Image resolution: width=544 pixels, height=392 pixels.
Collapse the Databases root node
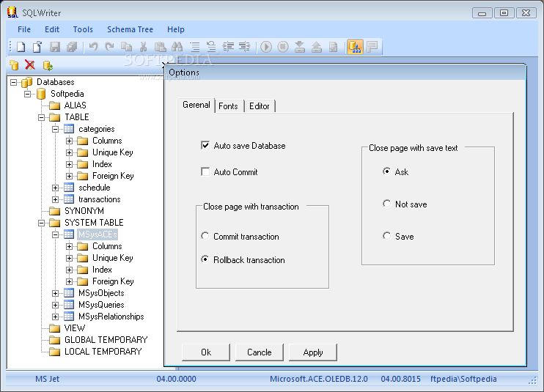pyautogui.click(x=13, y=82)
